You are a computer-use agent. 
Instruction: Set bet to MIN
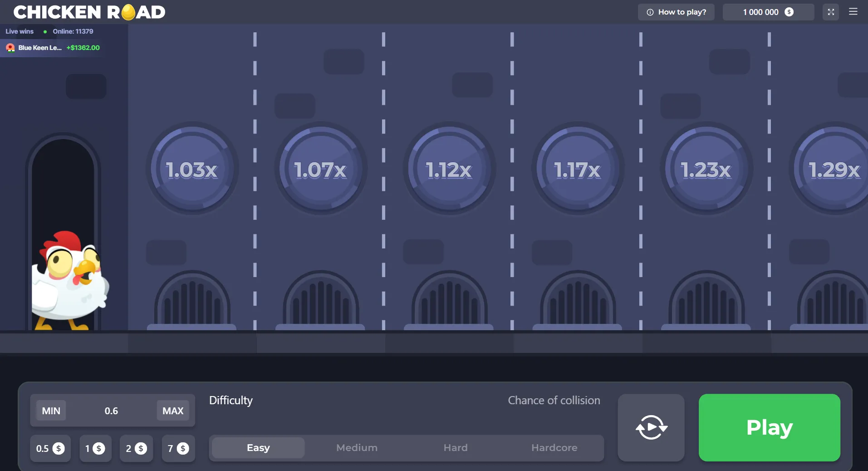tap(51, 411)
